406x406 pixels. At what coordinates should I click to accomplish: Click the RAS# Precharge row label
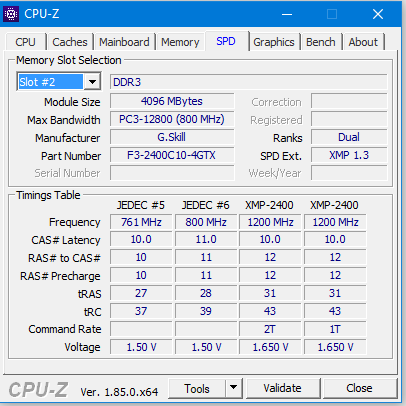60,276
